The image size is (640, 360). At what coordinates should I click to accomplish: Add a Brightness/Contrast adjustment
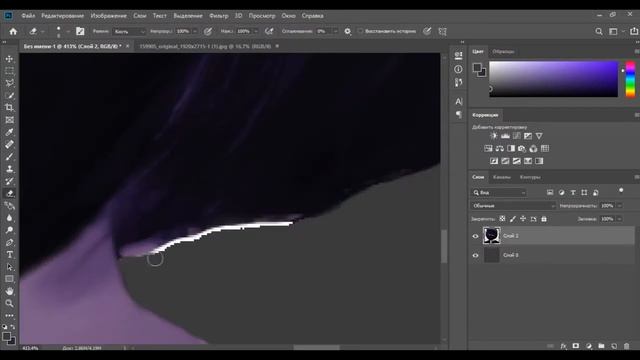point(494,136)
